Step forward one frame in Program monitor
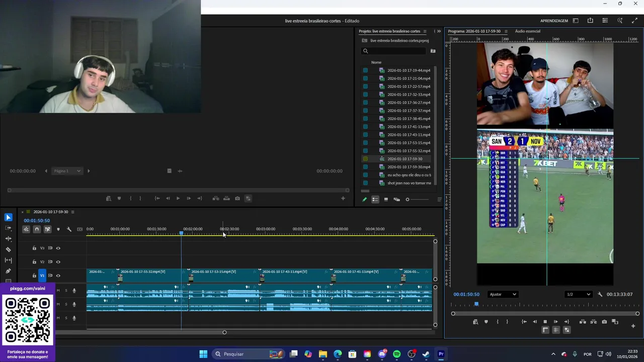 [555, 322]
